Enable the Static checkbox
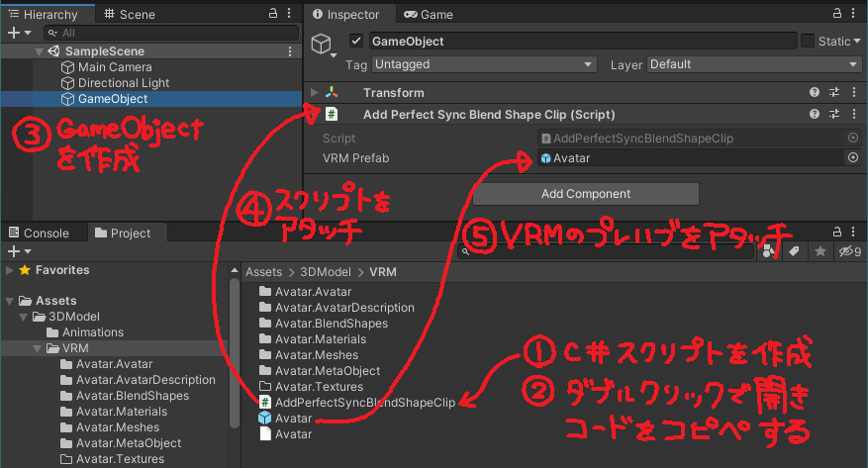 click(x=808, y=42)
